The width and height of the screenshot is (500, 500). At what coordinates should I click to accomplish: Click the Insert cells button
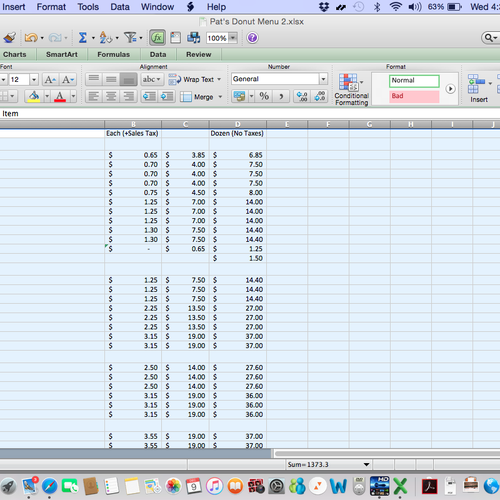pyautogui.click(x=479, y=88)
